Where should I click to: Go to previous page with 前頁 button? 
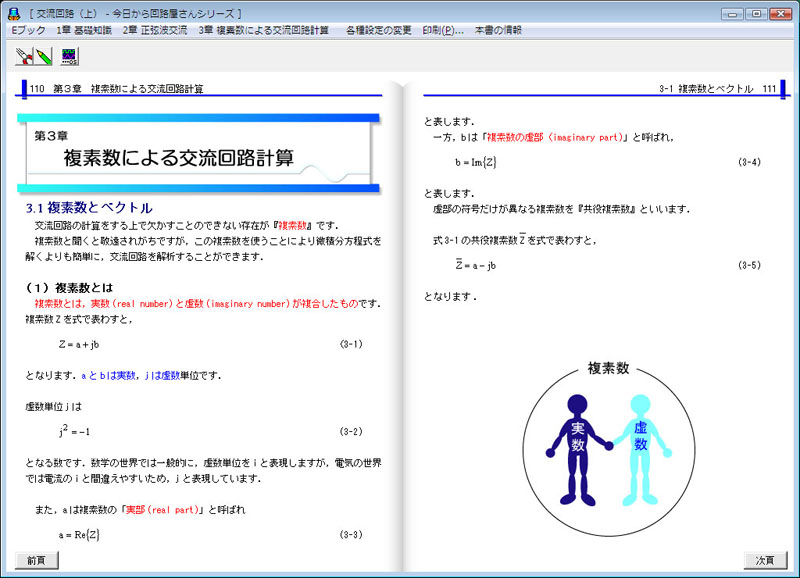[x=36, y=560]
